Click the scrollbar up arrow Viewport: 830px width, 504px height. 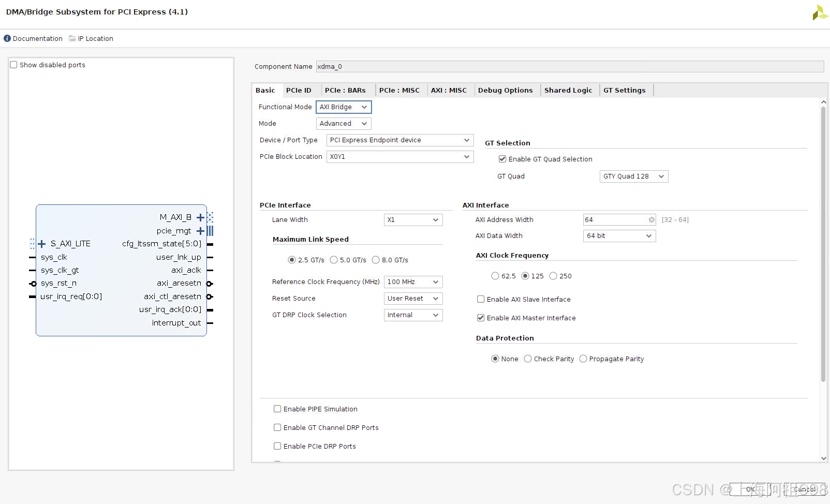click(x=823, y=102)
